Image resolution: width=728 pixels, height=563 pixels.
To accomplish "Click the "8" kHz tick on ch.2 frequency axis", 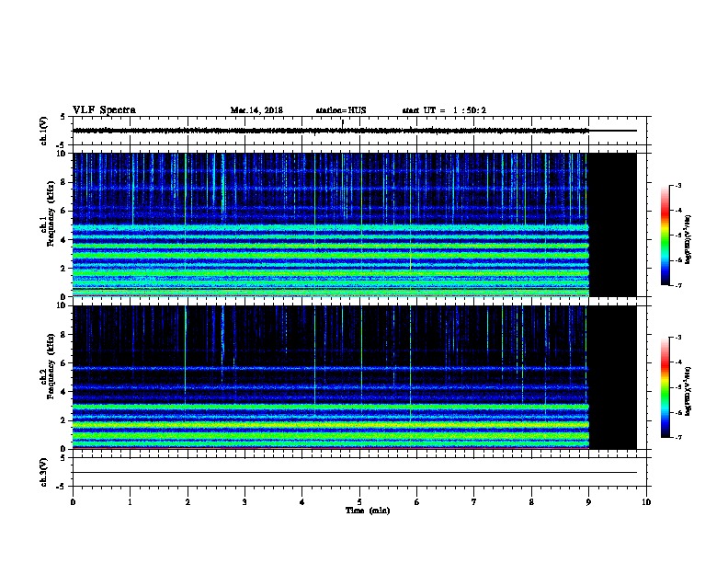I will tap(64, 335).
